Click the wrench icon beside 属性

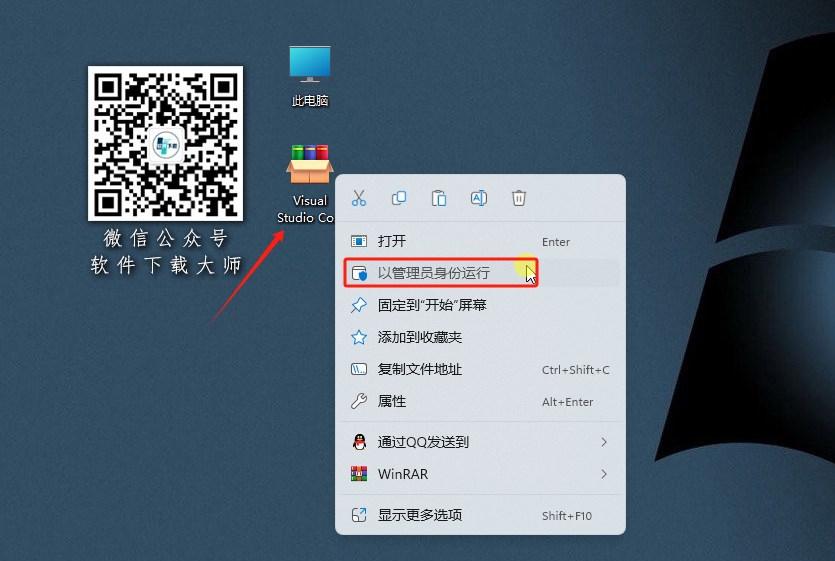pos(359,401)
